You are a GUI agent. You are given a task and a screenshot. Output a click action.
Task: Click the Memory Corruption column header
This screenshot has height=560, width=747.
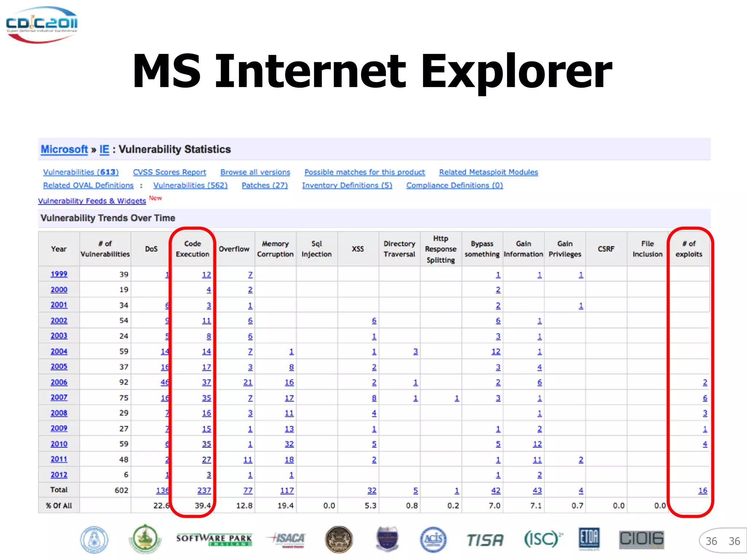275,249
